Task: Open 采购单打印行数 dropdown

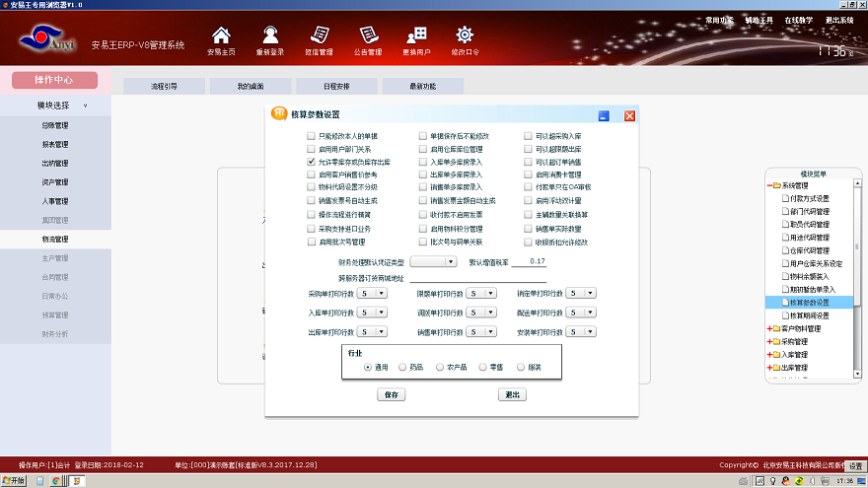Action: pos(372,293)
